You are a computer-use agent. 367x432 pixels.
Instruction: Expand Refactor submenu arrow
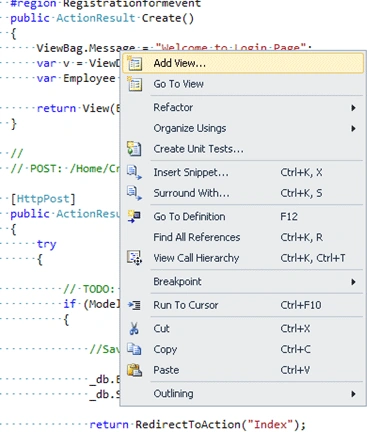click(x=353, y=108)
